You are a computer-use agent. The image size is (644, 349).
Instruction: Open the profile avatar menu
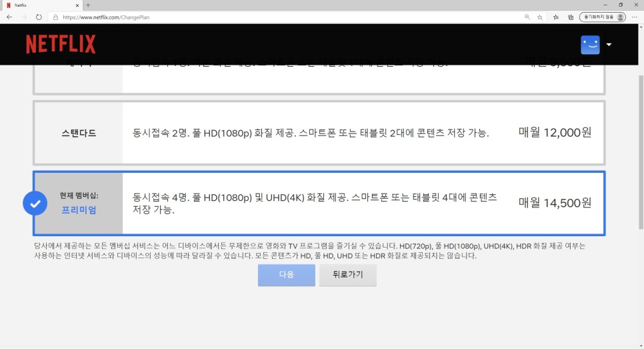(590, 45)
